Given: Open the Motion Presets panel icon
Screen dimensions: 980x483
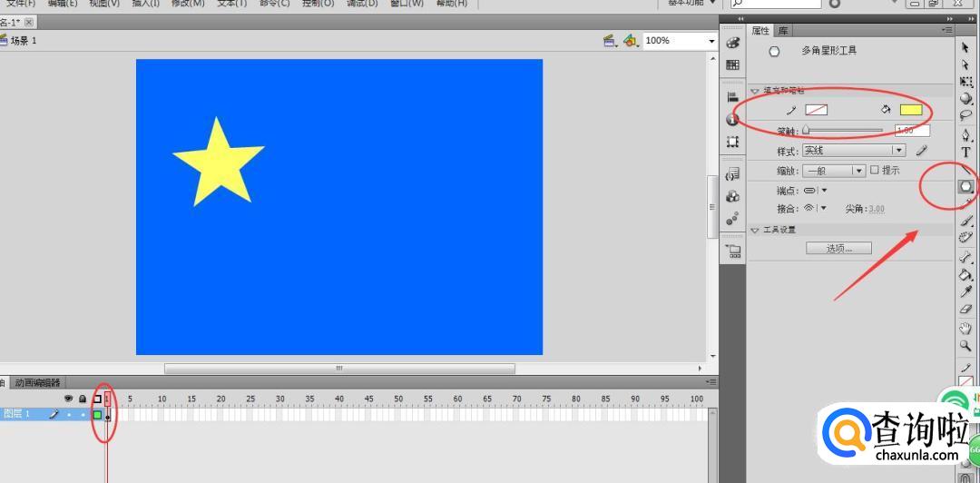Looking at the screenshot, I should (733, 219).
